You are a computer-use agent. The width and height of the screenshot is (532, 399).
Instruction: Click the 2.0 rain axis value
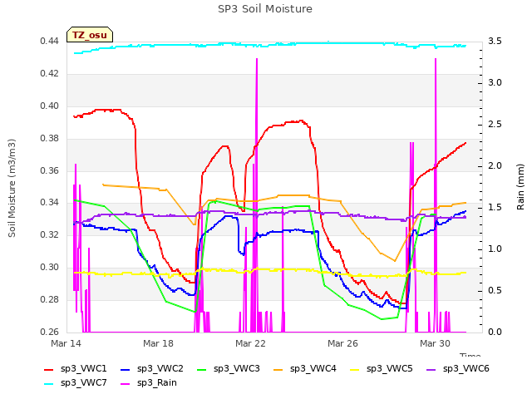coord(495,166)
